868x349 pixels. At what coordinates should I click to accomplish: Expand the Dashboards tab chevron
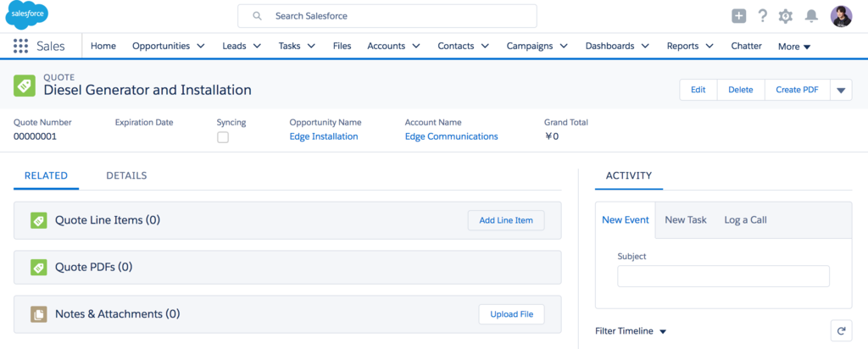(x=645, y=46)
